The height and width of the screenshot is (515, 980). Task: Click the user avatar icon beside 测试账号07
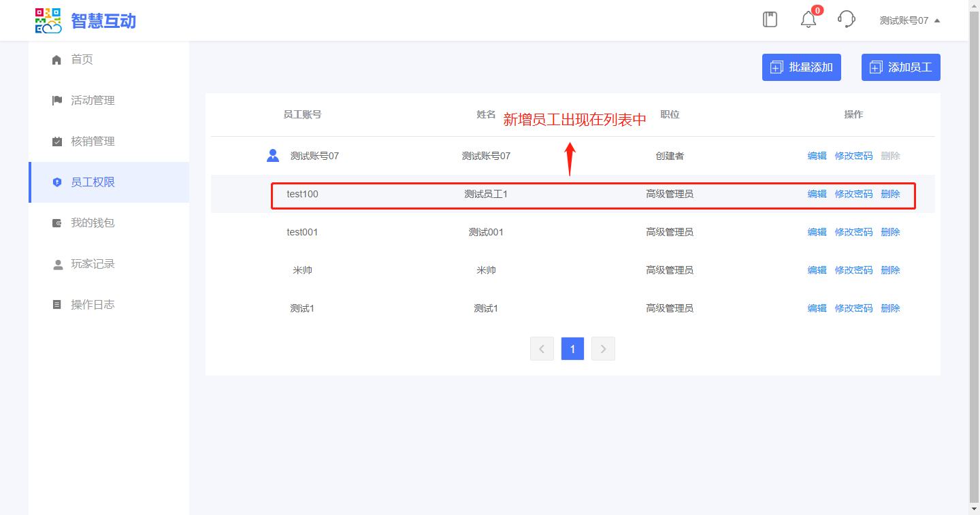point(273,156)
